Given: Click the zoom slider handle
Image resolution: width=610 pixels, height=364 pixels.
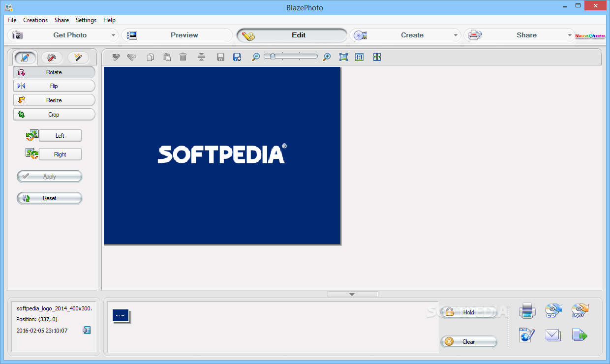Looking at the screenshot, I should (x=272, y=57).
